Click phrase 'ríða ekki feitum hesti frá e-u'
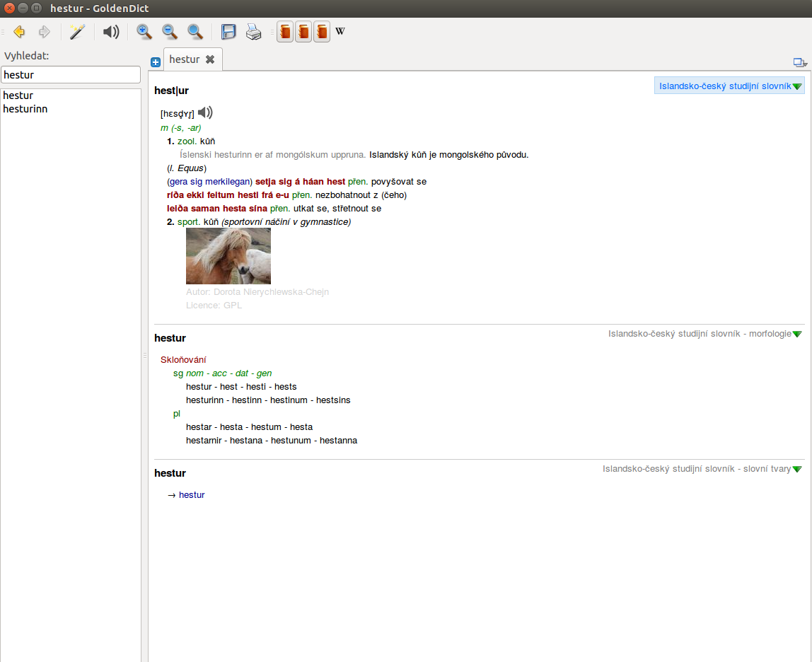 coord(228,194)
